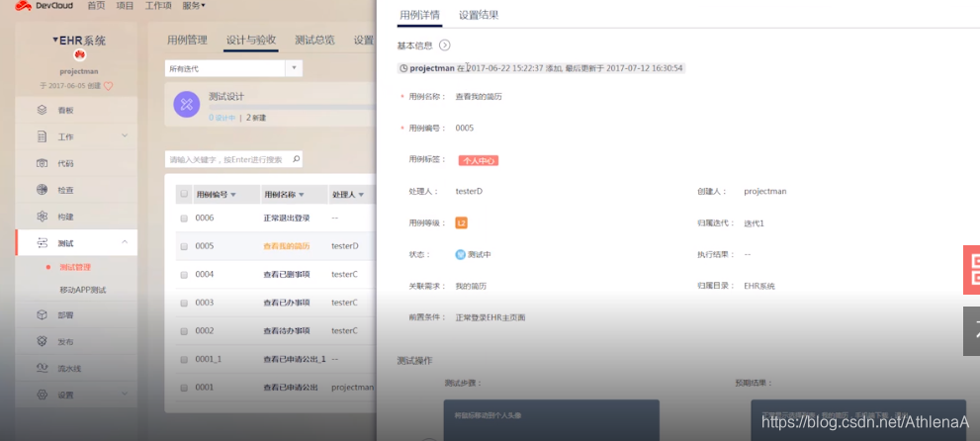Click the 预期结果 dark text box

point(858,420)
